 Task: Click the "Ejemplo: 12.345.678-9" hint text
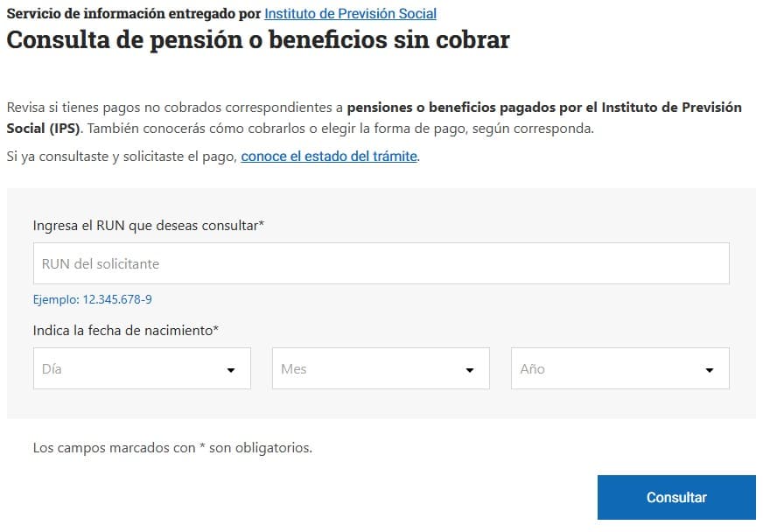tap(93, 299)
